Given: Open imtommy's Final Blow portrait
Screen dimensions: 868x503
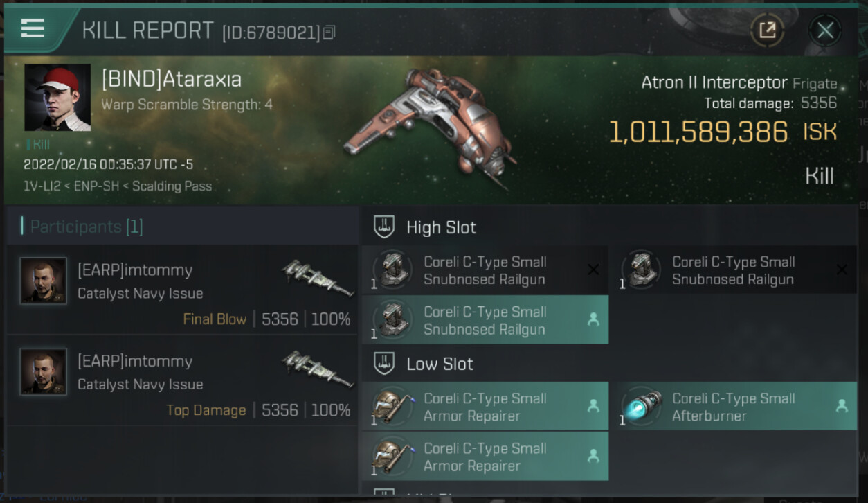Looking at the screenshot, I should [x=44, y=281].
